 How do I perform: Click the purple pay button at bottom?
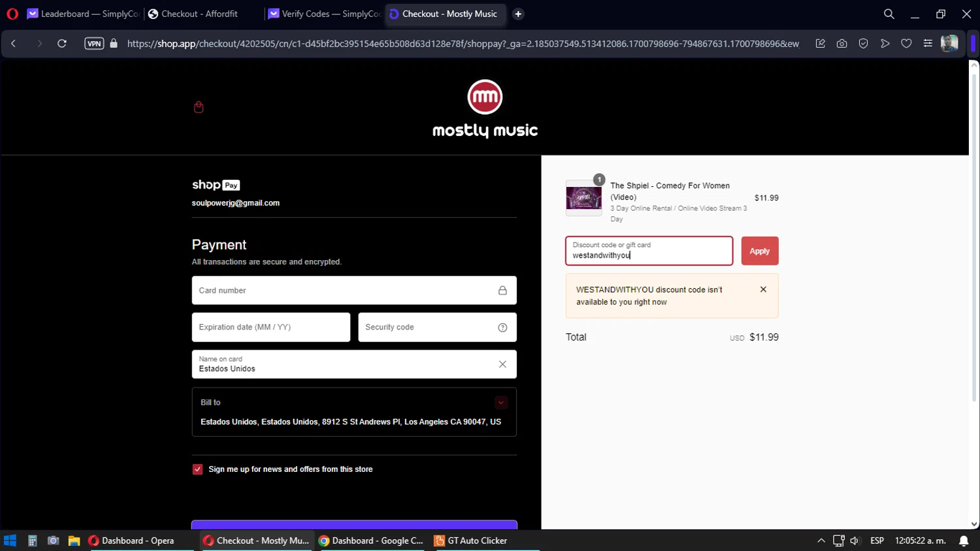(x=354, y=525)
